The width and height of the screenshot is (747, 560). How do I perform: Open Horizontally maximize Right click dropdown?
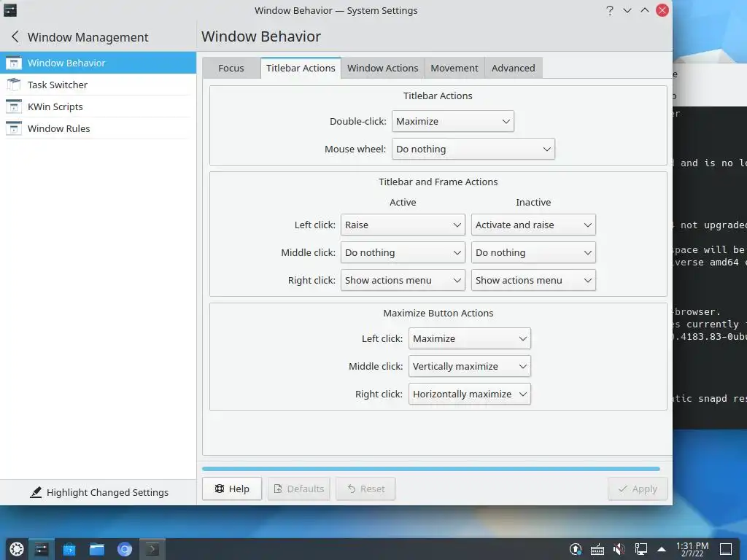click(x=469, y=394)
